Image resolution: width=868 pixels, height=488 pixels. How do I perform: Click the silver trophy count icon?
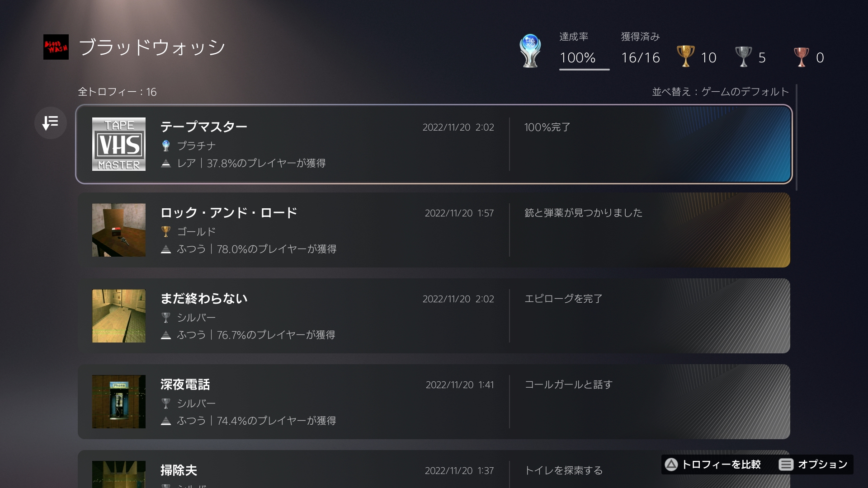pos(743,56)
